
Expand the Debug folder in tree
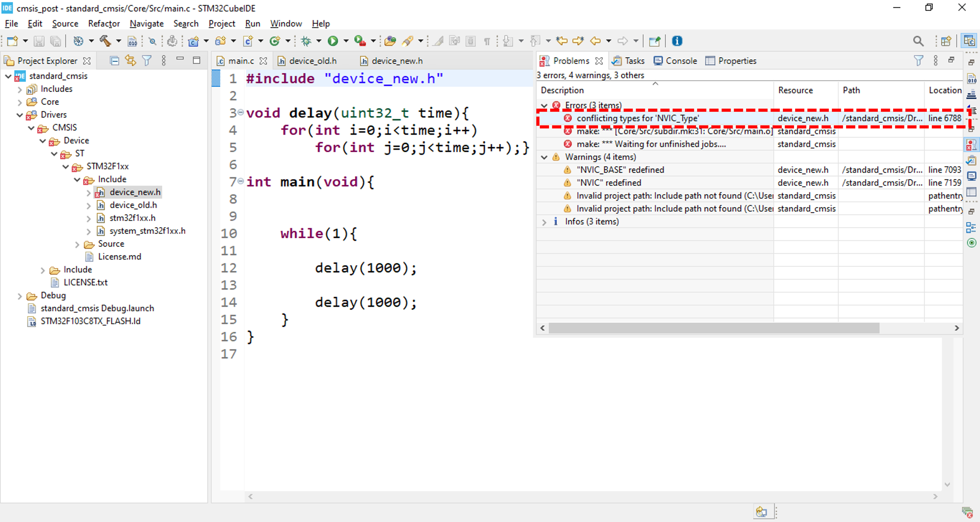[20, 296]
